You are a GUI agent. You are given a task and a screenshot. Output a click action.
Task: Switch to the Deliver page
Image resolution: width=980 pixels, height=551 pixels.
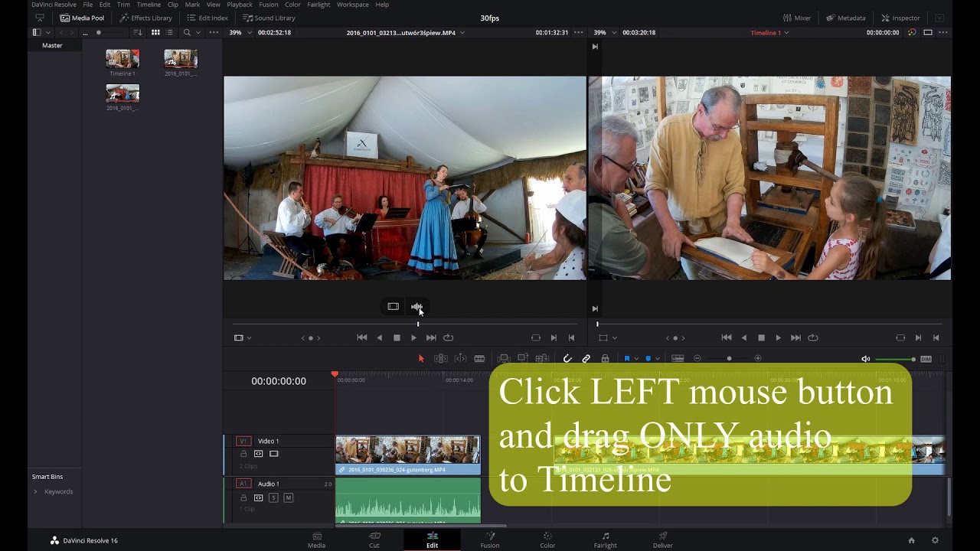[x=663, y=540]
